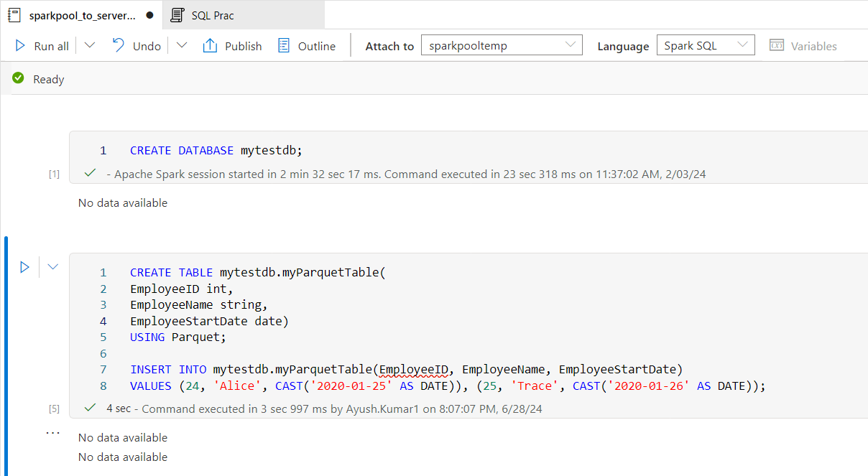Click the Run all play icon
The image size is (868, 476).
tap(19, 45)
